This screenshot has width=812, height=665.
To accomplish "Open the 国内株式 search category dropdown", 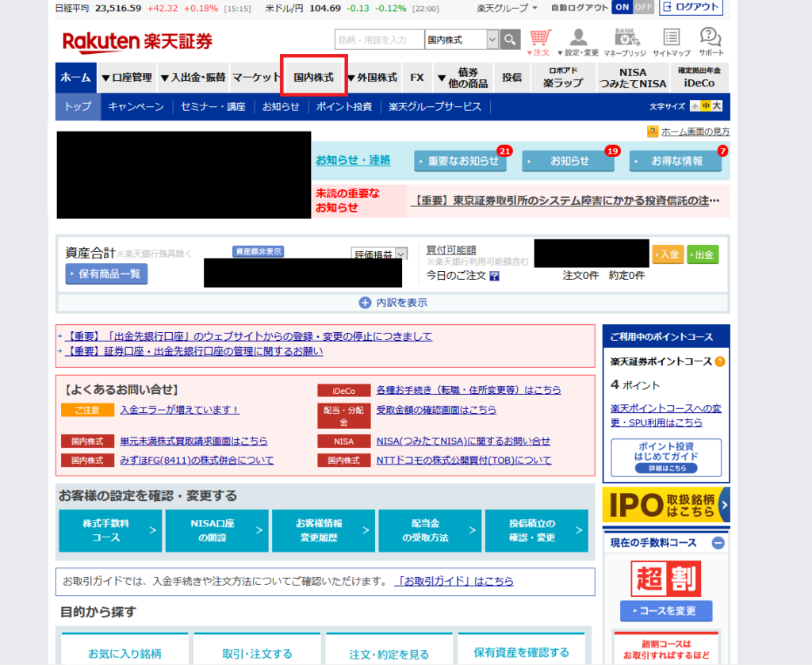I will tap(462, 40).
